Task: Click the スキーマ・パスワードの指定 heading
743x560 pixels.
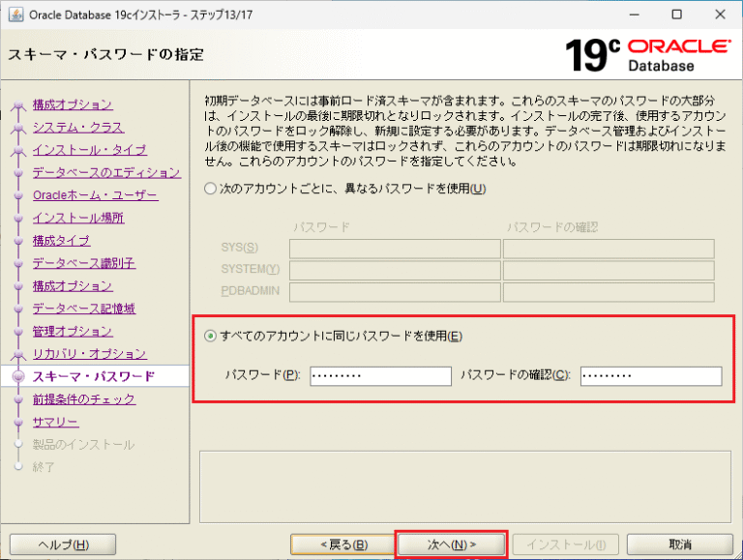Action: point(106,54)
